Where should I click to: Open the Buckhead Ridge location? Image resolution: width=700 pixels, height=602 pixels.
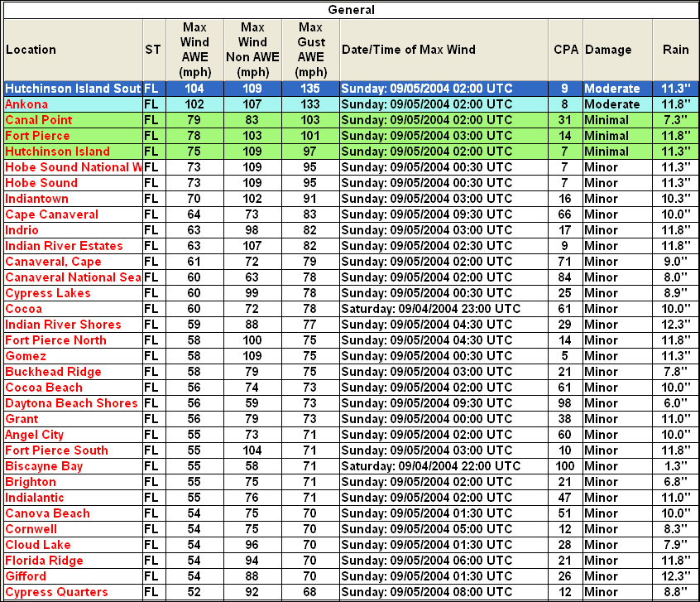[x=53, y=372]
